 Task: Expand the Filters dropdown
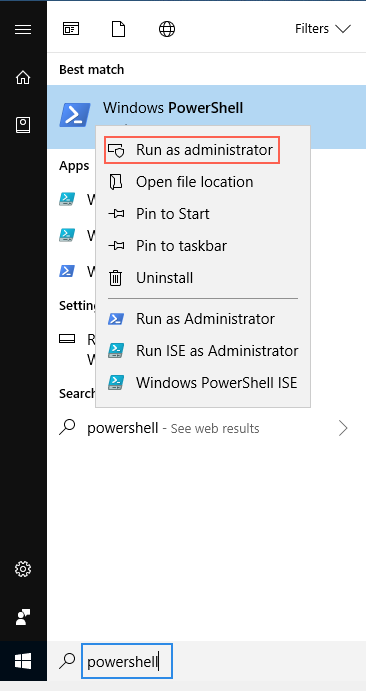322,29
